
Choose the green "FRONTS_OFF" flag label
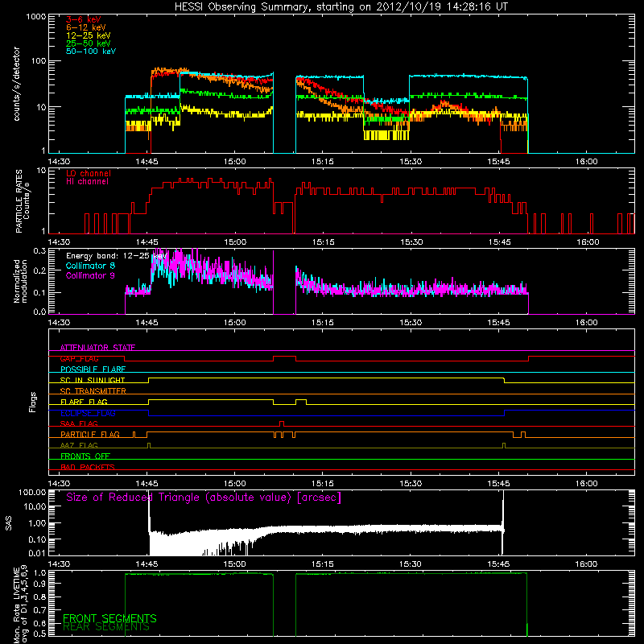(x=85, y=456)
